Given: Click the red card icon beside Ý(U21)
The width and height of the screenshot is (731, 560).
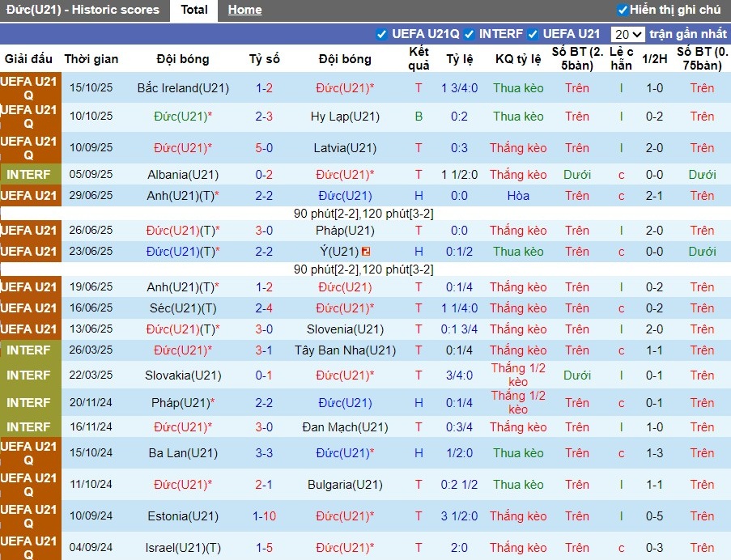Looking at the screenshot, I should click(x=366, y=252).
